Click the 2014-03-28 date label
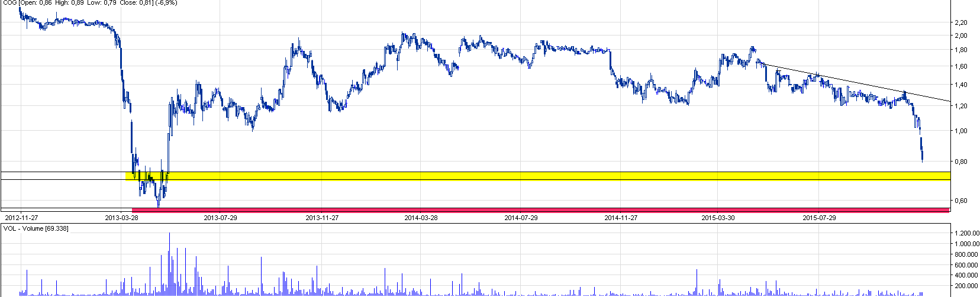 pyautogui.click(x=421, y=218)
